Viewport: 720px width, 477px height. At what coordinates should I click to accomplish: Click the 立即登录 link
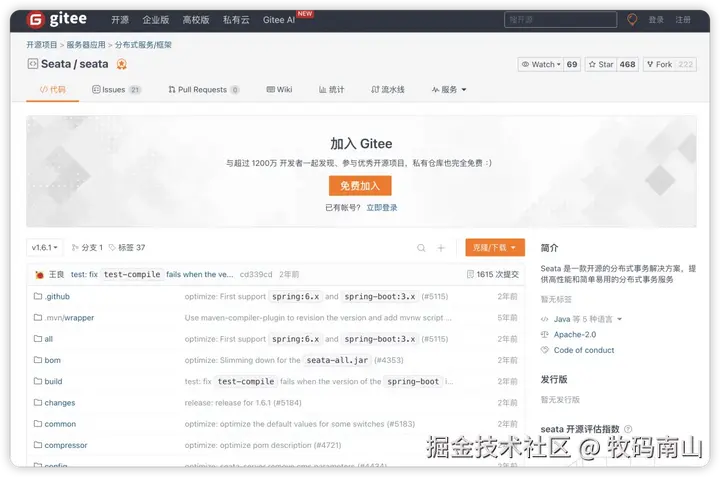382,208
